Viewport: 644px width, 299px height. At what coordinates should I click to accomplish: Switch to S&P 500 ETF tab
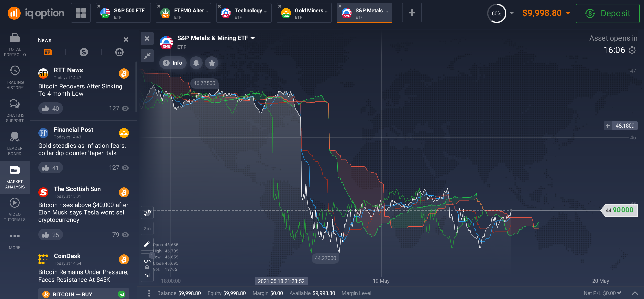click(123, 13)
